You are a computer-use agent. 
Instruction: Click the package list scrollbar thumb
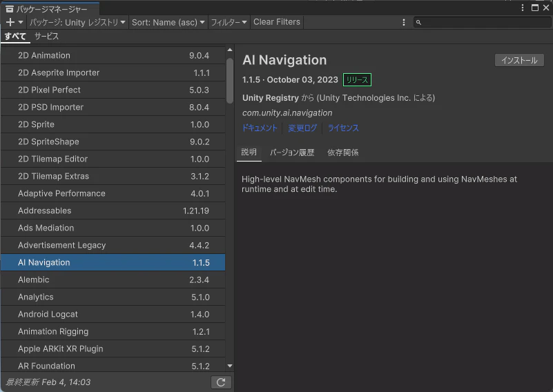click(230, 81)
